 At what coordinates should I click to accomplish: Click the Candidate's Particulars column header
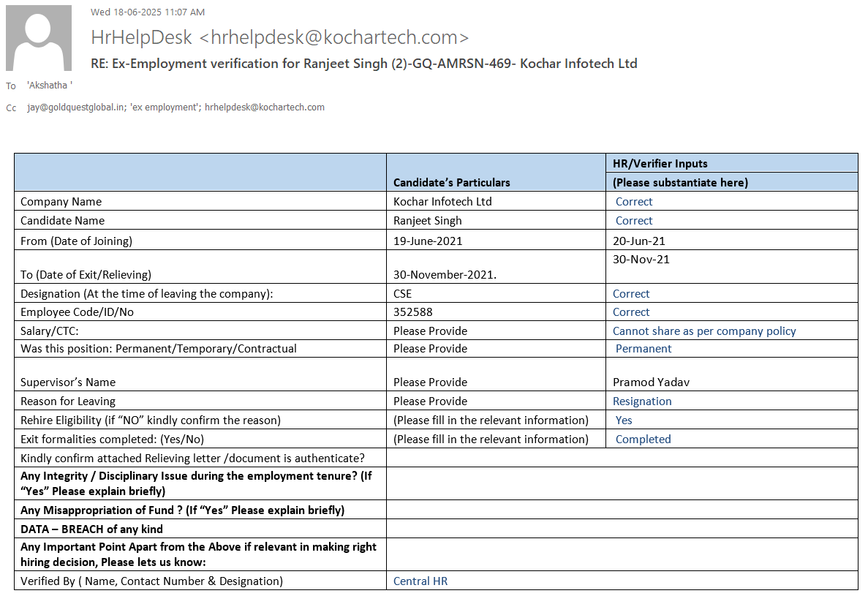452,183
